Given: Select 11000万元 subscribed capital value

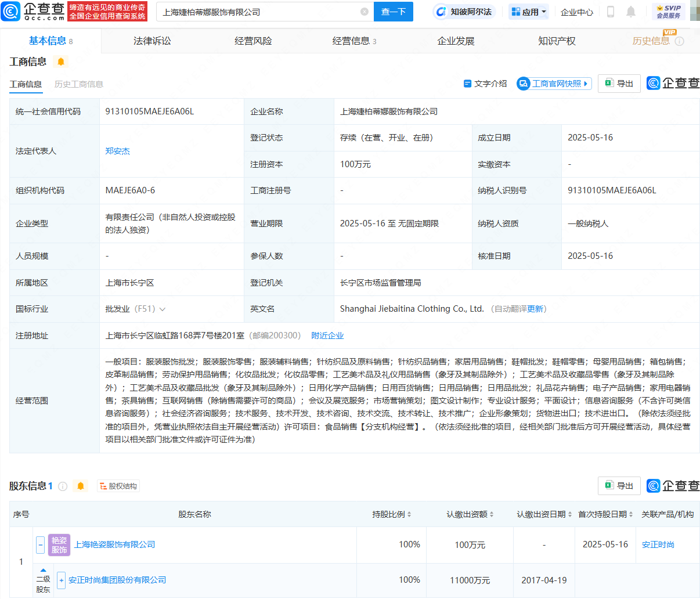Looking at the screenshot, I should 470,580.
